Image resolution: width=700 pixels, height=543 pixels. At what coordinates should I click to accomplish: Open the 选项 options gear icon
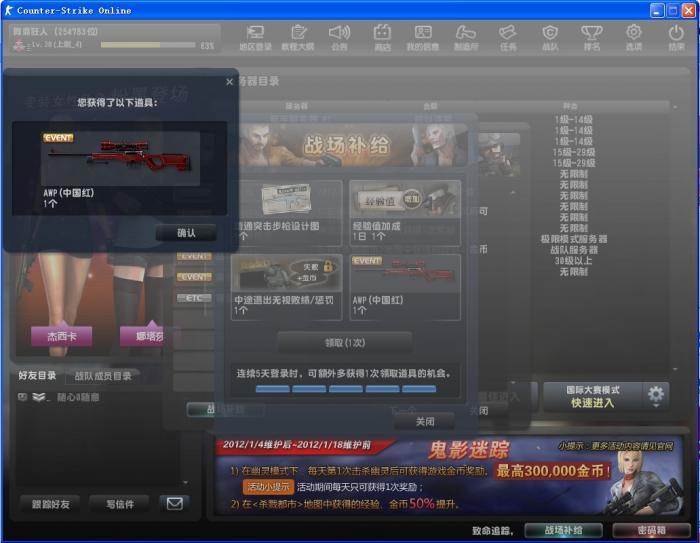click(633, 37)
